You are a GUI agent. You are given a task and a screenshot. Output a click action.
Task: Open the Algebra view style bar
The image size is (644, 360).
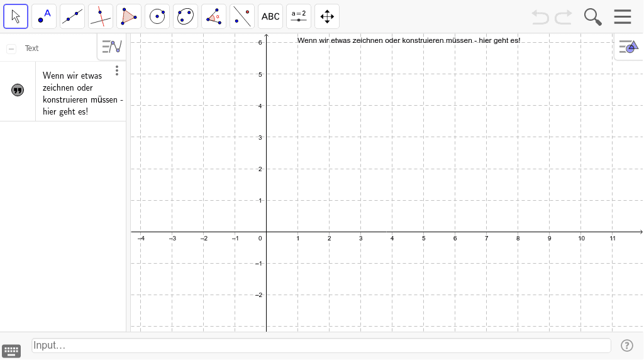pyautogui.click(x=112, y=47)
